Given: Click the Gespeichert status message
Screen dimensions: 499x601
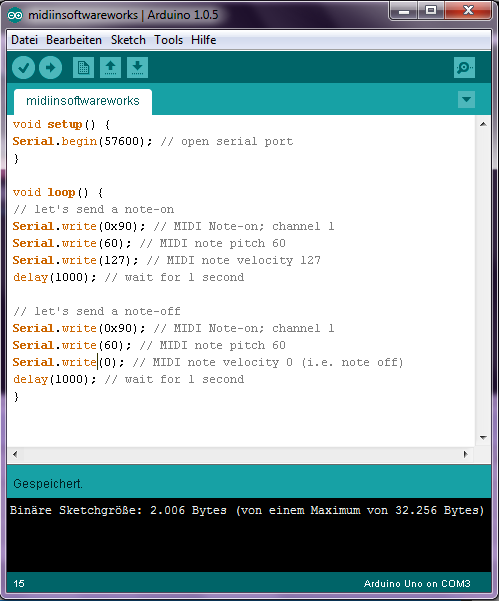Looking at the screenshot, I should coord(48,484).
